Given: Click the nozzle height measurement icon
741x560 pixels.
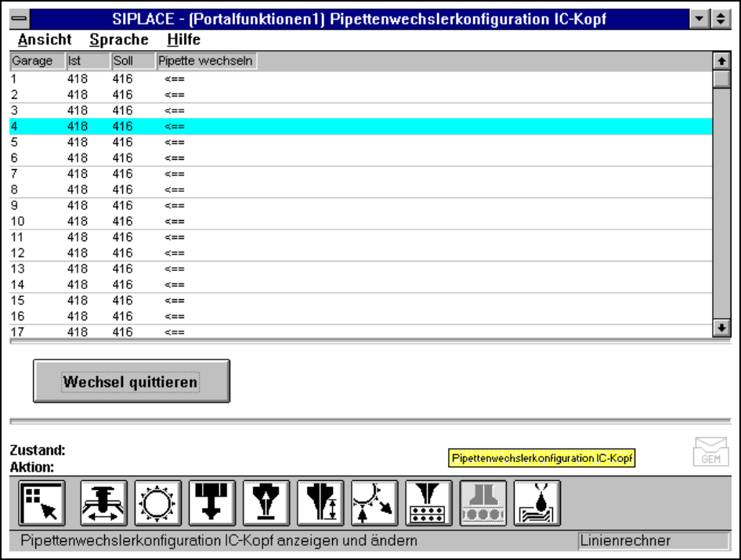Looking at the screenshot, I should point(320,503).
